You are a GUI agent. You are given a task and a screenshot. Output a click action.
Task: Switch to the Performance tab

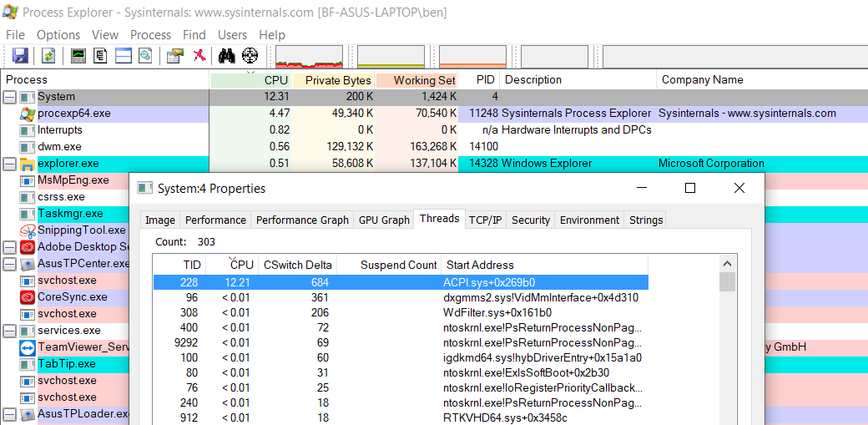click(x=215, y=220)
